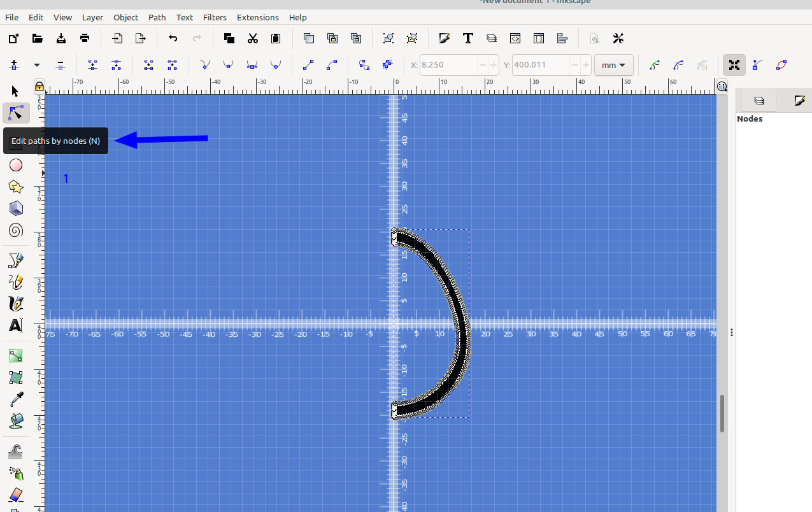Make selected nodes cusp

coord(205,65)
